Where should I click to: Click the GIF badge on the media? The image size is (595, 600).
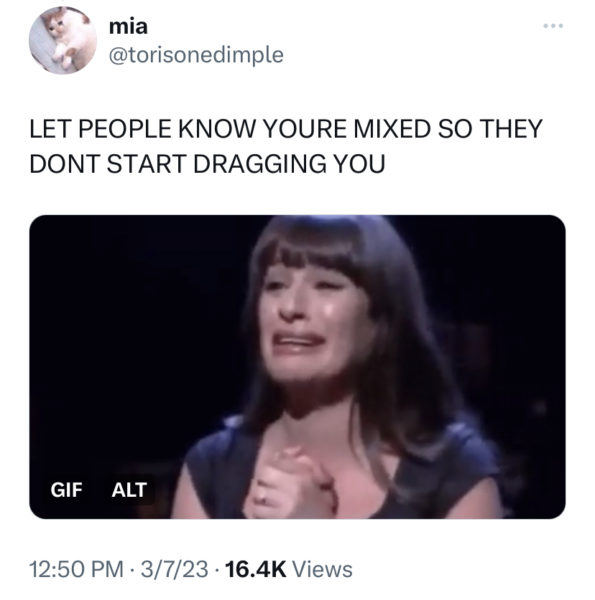[x=66, y=489]
